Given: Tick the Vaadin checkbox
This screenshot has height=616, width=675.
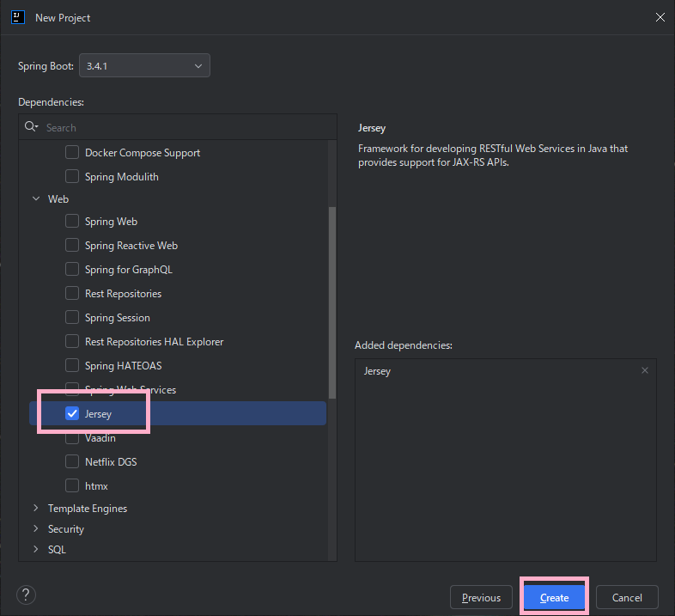Looking at the screenshot, I should click(72, 438).
